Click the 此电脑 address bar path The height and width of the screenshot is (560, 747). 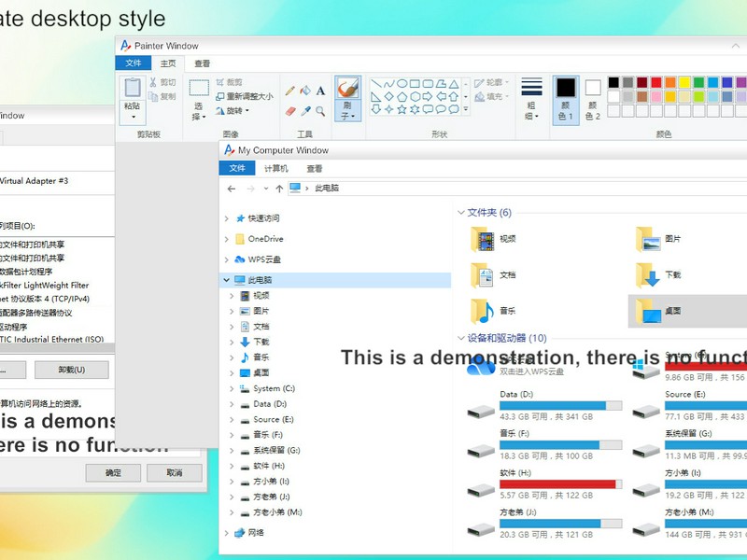click(327, 189)
